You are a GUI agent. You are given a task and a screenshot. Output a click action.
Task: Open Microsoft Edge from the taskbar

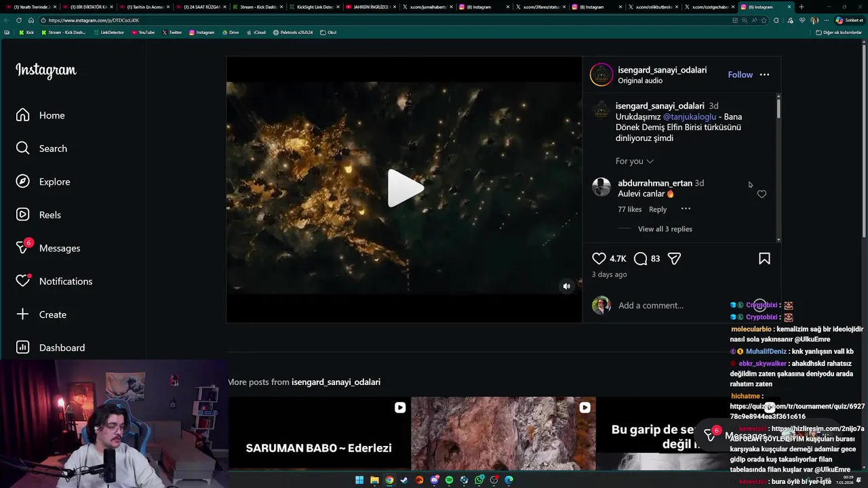[509, 480]
